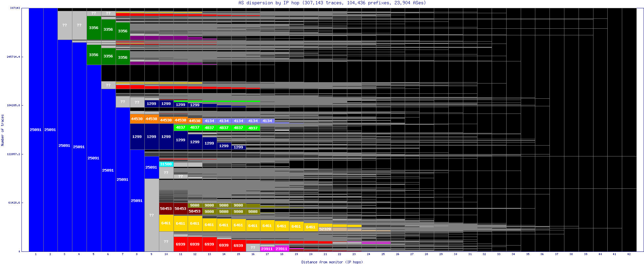This screenshot has width=644, height=264.
Task: Click the olive 9808 block at hop 12
Action: pos(195,205)
